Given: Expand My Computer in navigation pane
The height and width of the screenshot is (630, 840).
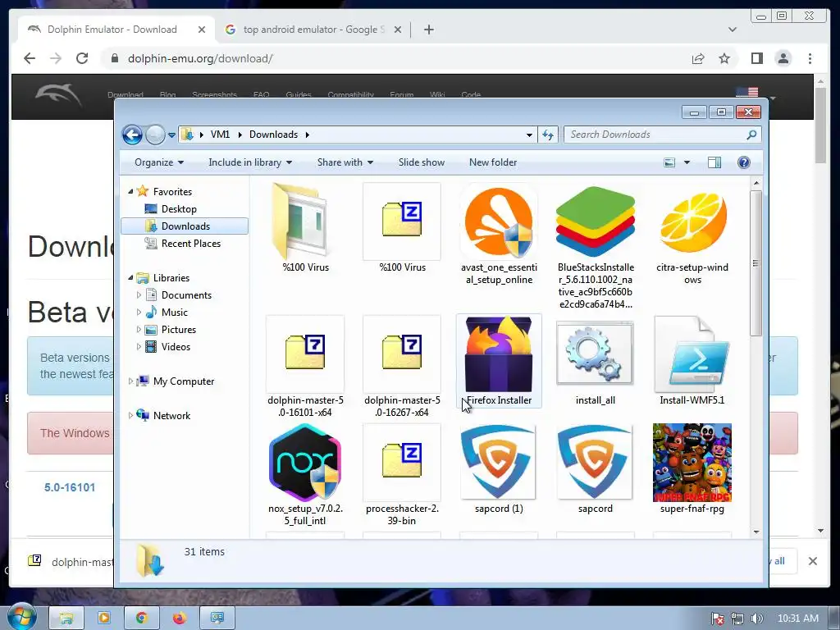Looking at the screenshot, I should [130, 381].
